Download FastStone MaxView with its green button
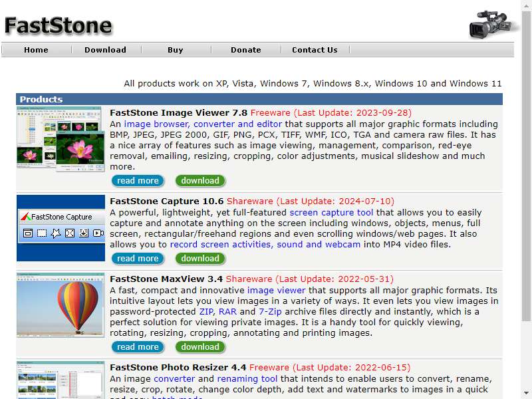Screen dimensions: 532x399 coord(200,346)
